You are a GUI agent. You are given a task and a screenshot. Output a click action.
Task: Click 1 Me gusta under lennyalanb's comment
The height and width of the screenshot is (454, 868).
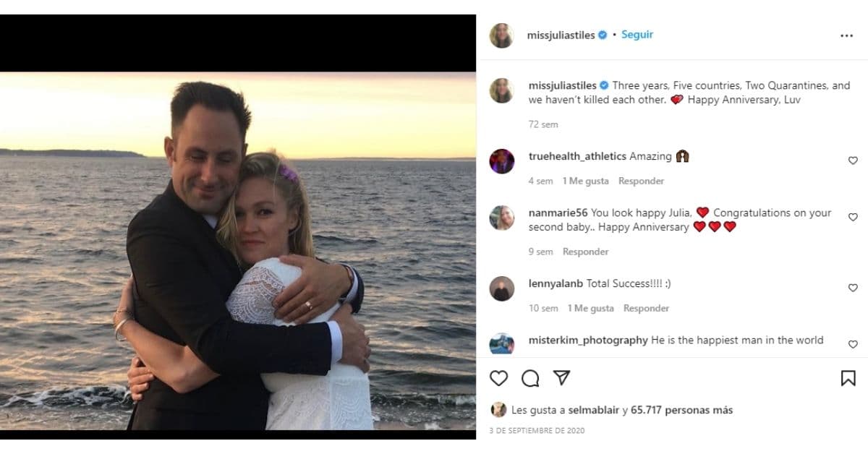(x=590, y=307)
